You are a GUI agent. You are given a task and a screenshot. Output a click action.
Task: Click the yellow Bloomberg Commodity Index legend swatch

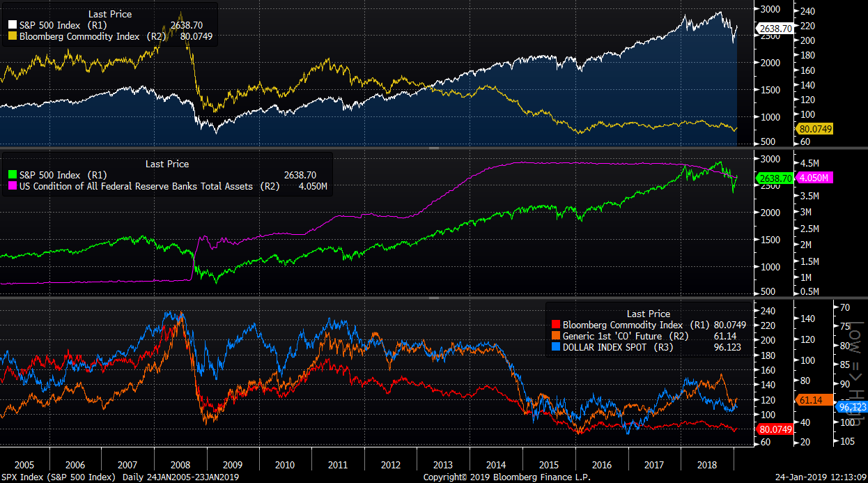[x=12, y=36]
